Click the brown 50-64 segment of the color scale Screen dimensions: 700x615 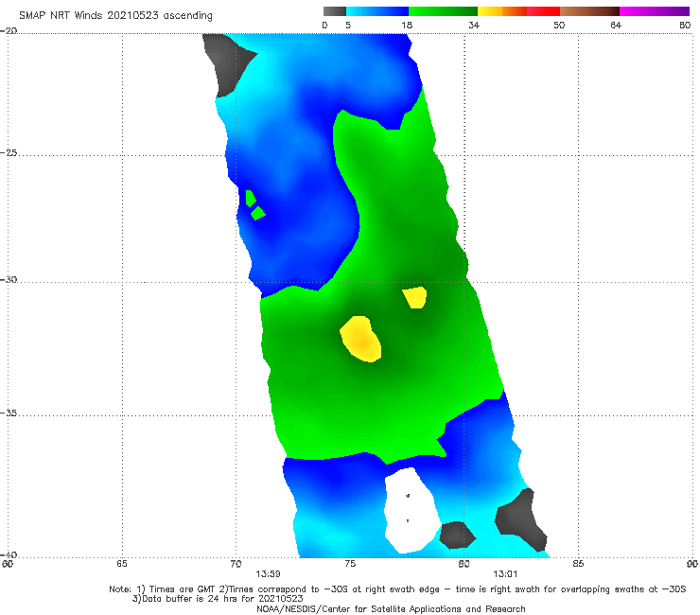tap(589, 11)
